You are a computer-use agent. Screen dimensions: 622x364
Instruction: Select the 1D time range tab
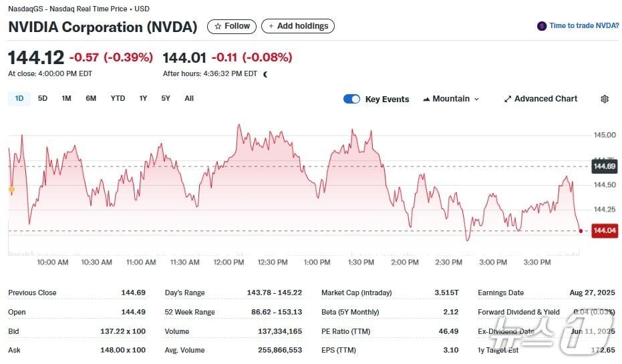pos(19,98)
